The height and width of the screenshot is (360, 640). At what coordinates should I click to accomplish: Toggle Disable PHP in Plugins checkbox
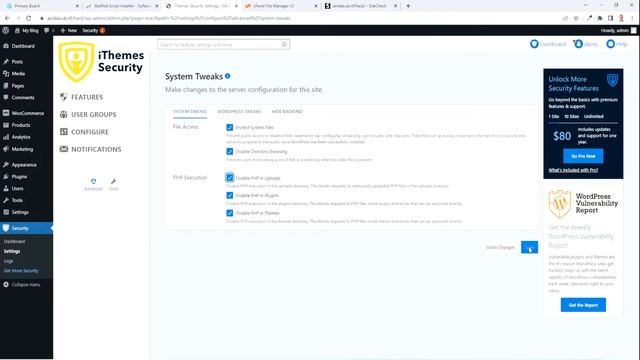click(x=230, y=196)
